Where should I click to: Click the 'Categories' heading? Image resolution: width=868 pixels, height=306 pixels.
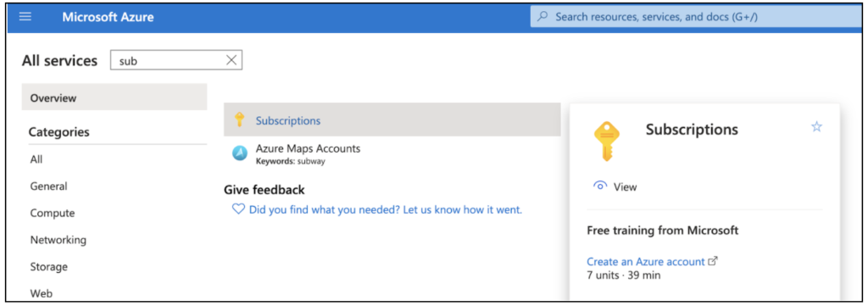58,131
